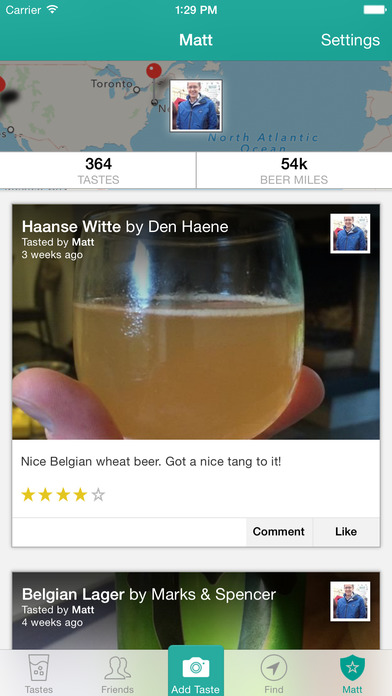Open Matt's profile photo on the map
Screen dimensions: 392x696
tap(196, 106)
